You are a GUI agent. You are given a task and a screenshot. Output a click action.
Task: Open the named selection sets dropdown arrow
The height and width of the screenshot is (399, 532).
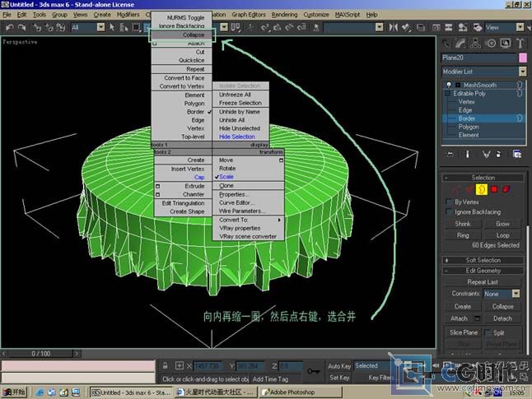click(x=380, y=27)
